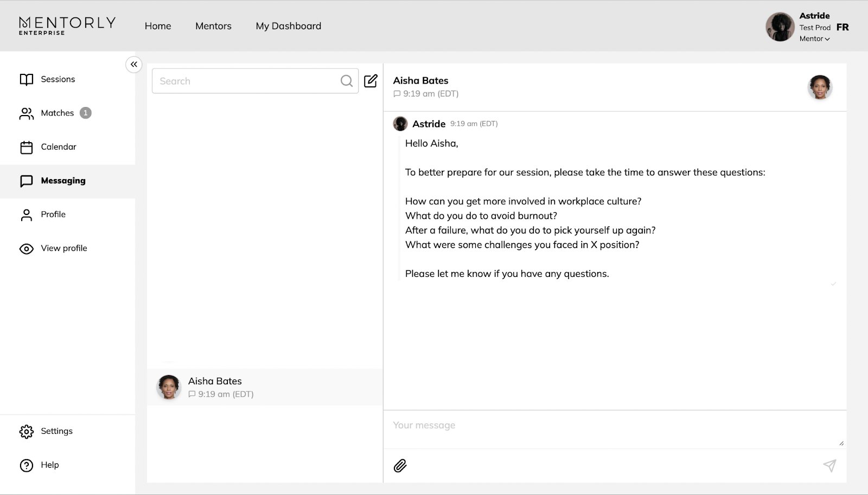
Task: Select Aisha Bates conversation in list
Action: click(264, 387)
